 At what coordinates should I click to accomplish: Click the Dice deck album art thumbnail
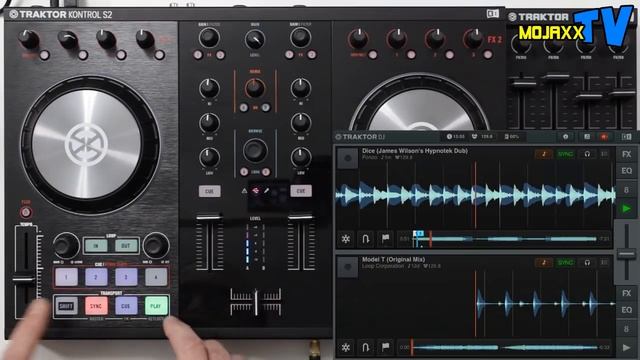(348, 158)
